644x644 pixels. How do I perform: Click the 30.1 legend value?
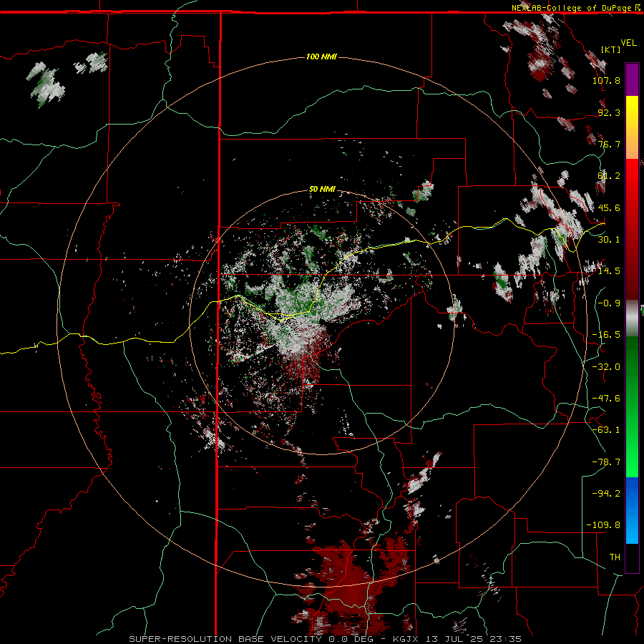coord(609,240)
